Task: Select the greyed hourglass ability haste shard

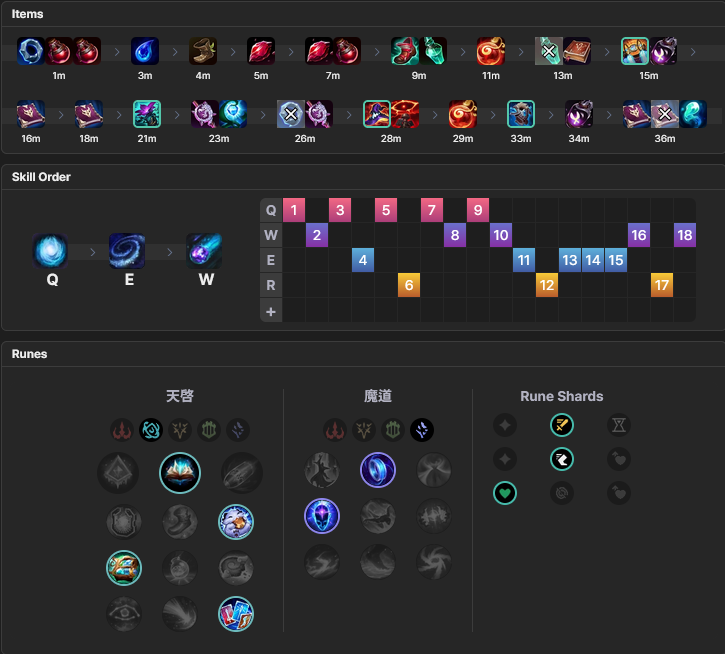Action: tap(619, 425)
